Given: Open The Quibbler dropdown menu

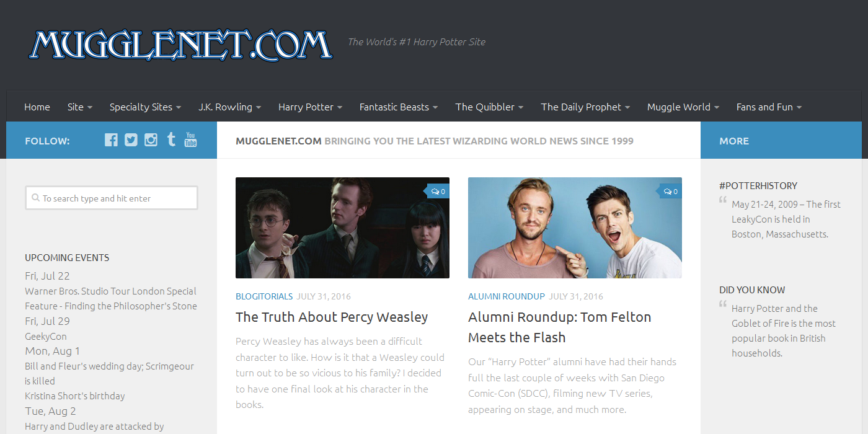Looking at the screenshot, I should (490, 107).
